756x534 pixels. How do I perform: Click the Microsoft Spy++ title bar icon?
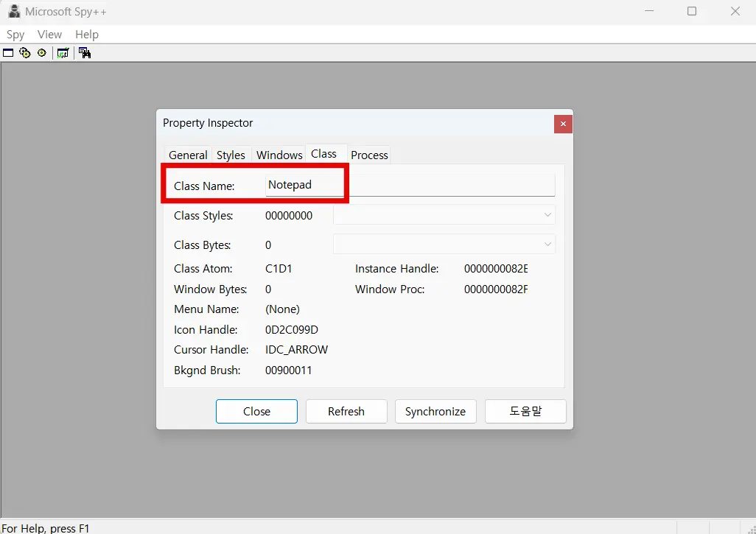15,11
